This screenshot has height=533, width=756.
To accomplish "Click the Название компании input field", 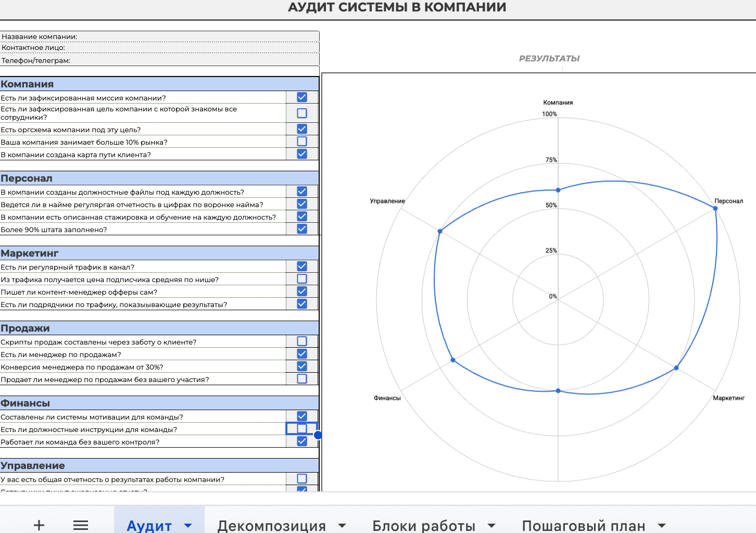I will click(198, 36).
